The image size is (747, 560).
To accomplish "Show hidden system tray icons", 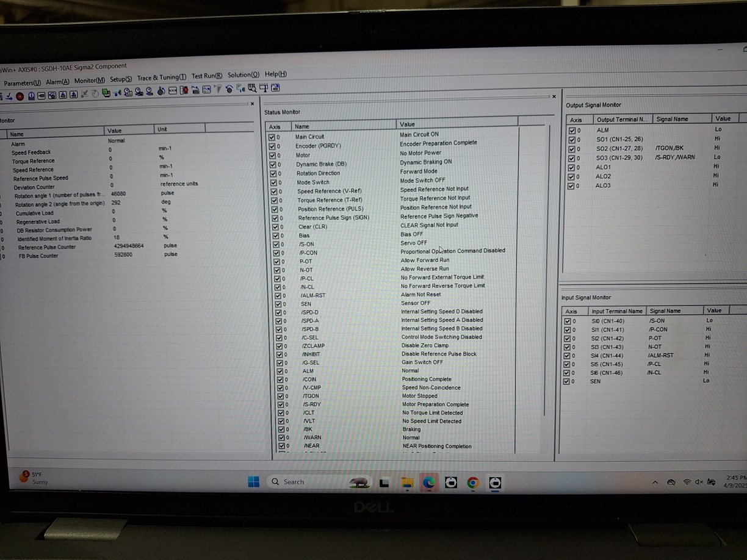I will [x=655, y=482].
